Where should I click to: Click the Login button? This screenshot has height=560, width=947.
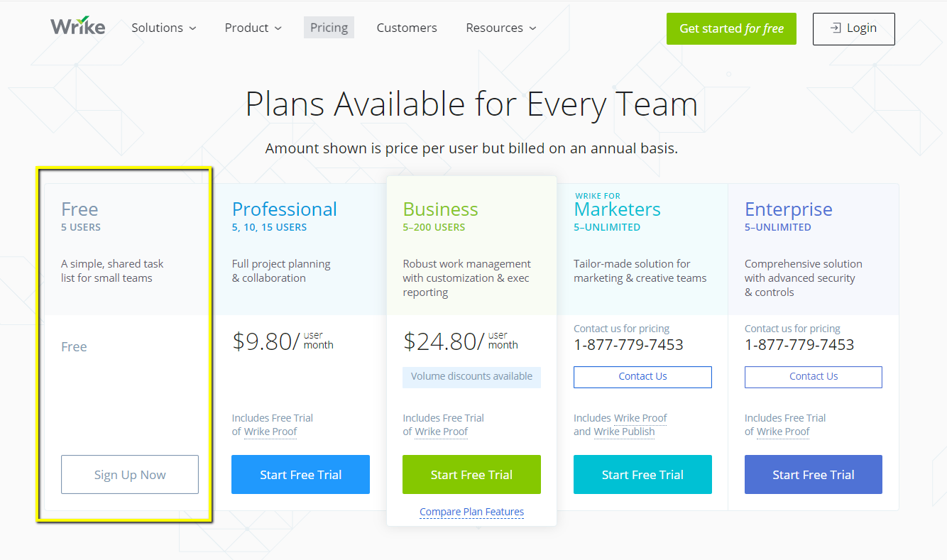(x=853, y=29)
